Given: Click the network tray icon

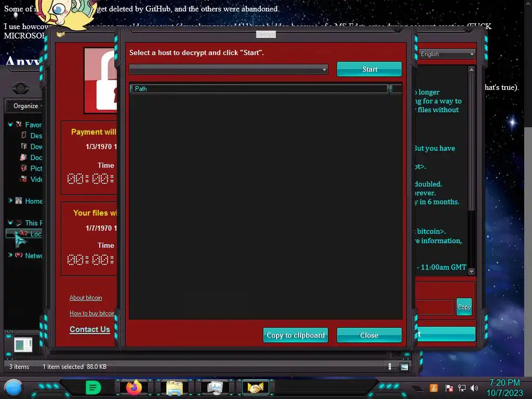Looking at the screenshot, I should 462,388.
